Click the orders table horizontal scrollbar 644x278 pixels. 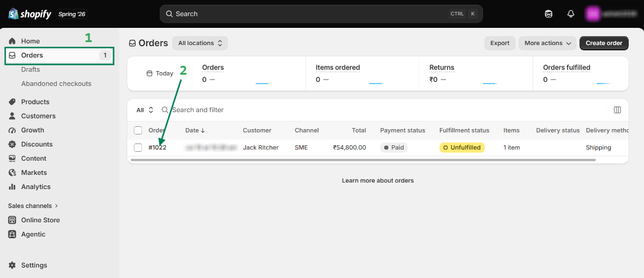click(x=363, y=159)
